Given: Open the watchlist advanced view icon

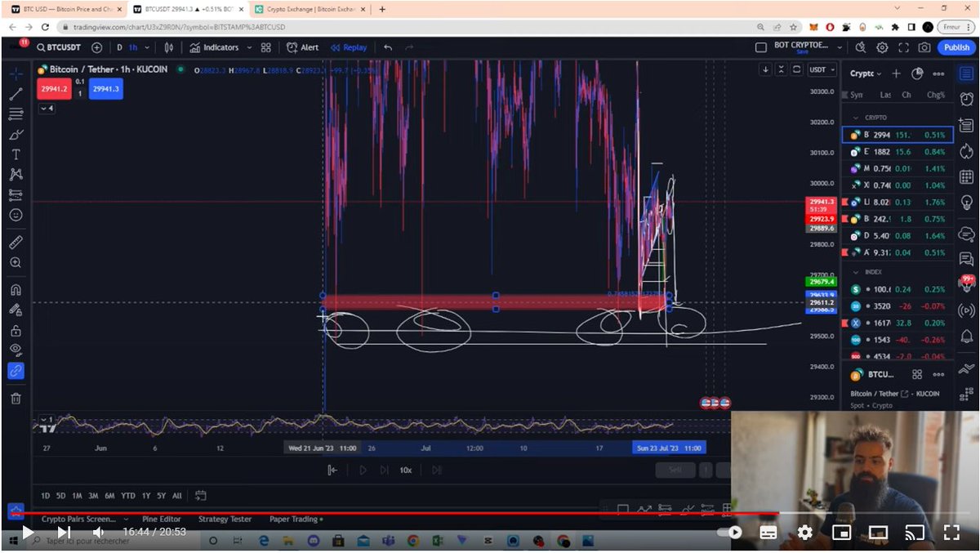Looking at the screenshot, I should pos(917,74).
